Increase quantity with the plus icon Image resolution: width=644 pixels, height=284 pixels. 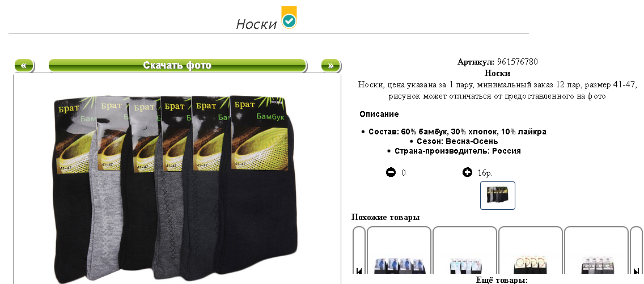tap(467, 172)
